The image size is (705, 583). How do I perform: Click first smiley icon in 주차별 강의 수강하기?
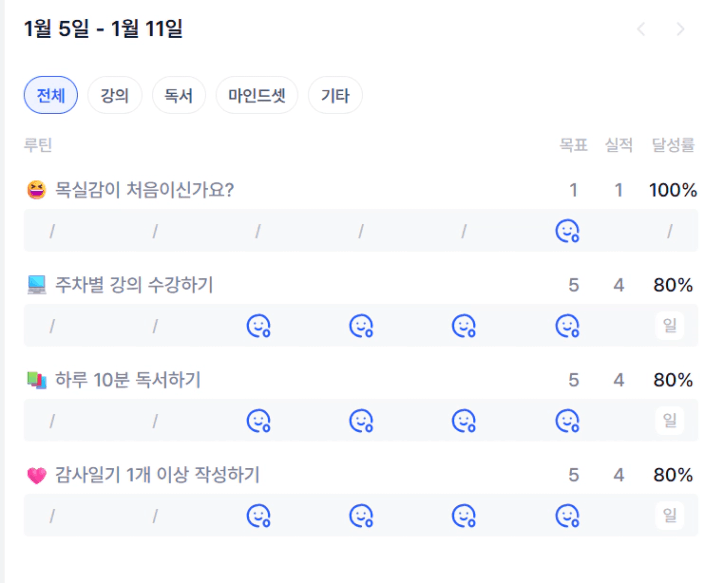tap(259, 326)
